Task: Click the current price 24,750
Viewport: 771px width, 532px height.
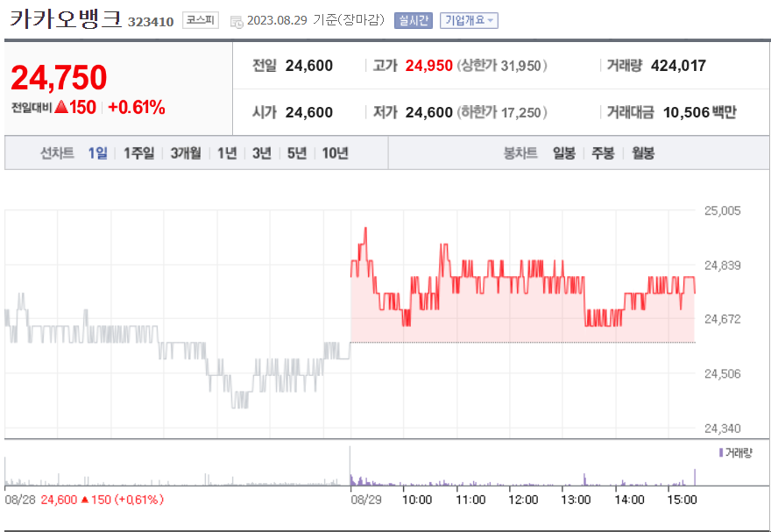Action: point(59,78)
